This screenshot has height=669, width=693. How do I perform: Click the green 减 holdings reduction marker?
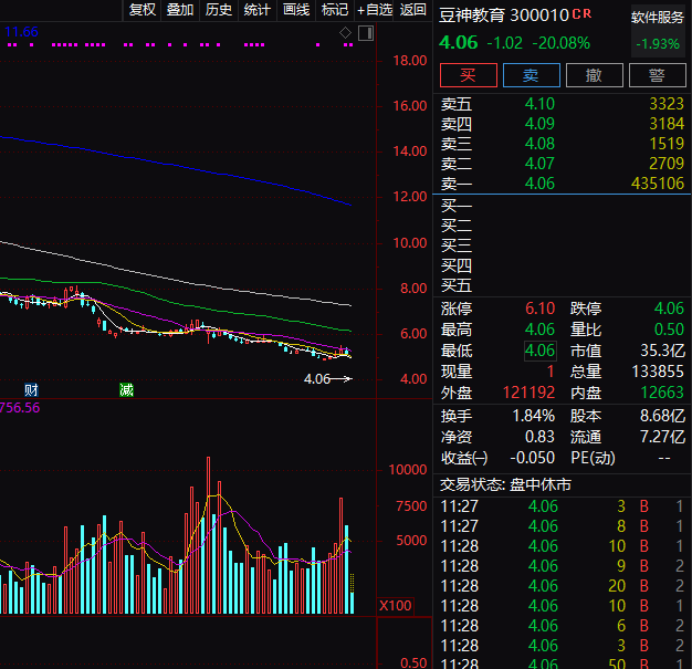tap(126, 389)
